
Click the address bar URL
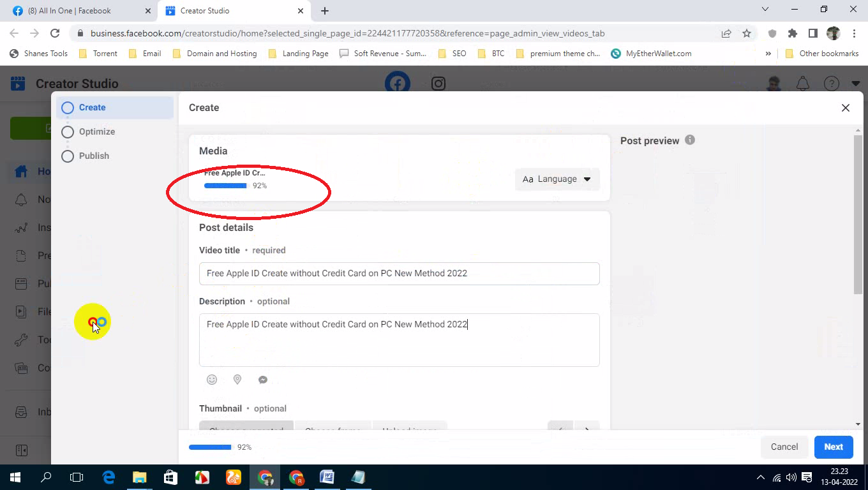(347, 33)
